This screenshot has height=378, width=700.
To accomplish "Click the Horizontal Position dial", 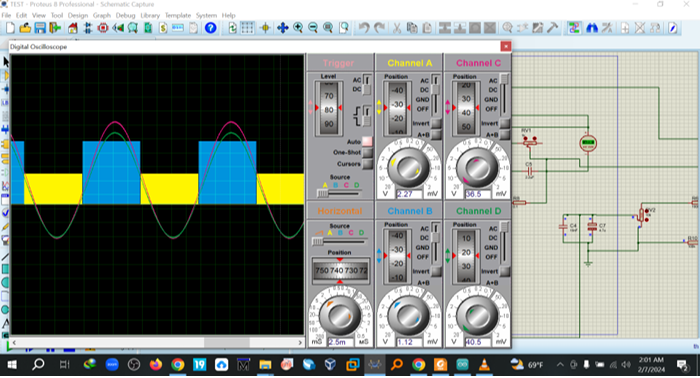I will coord(340,270).
